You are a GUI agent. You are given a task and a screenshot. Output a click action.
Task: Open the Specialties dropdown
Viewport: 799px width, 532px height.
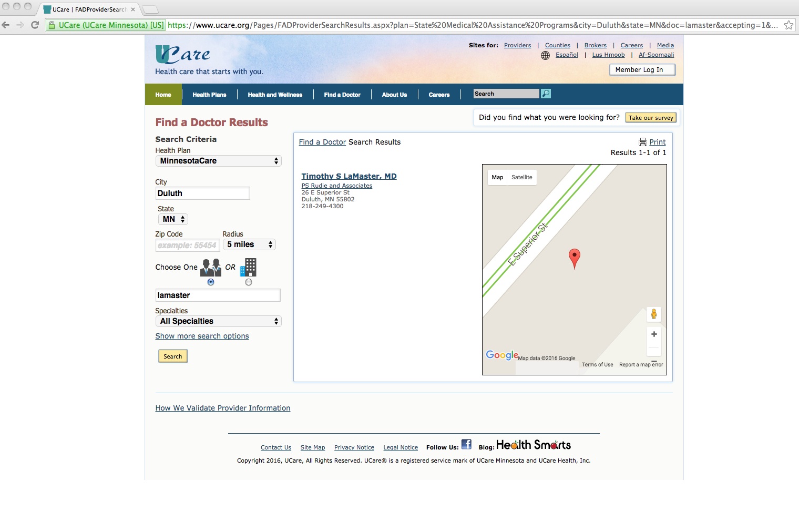pyautogui.click(x=219, y=321)
